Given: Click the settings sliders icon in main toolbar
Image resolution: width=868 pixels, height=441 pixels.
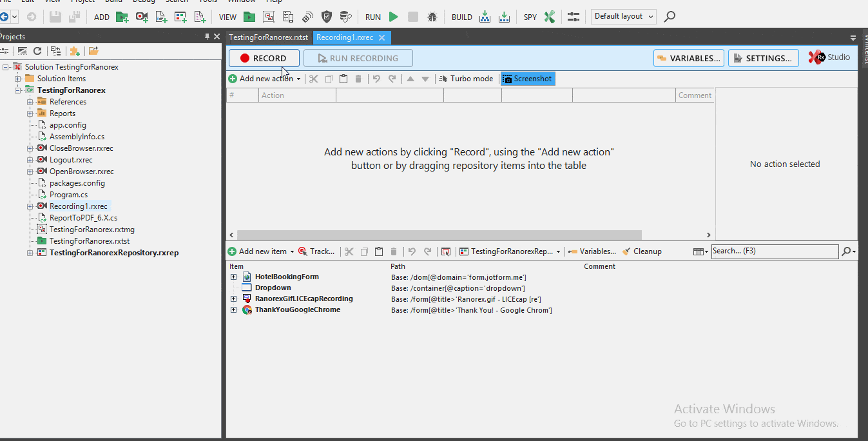Looking at the screenshot, I should (x=574, y=17).
